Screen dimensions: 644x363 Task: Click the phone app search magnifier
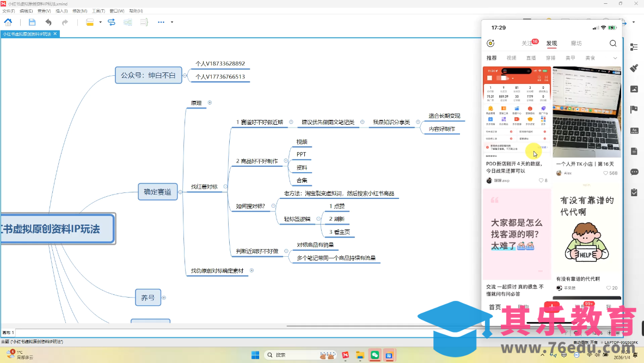pos(613,44)
